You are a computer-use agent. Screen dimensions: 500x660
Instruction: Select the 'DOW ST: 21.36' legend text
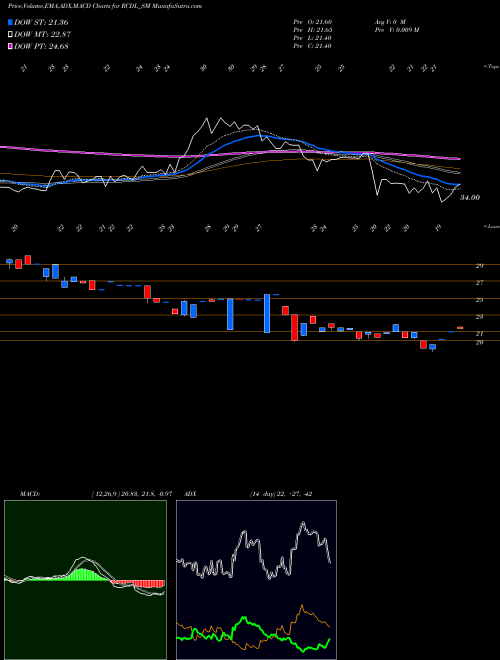pyautogui.click(x=41, y=22)
